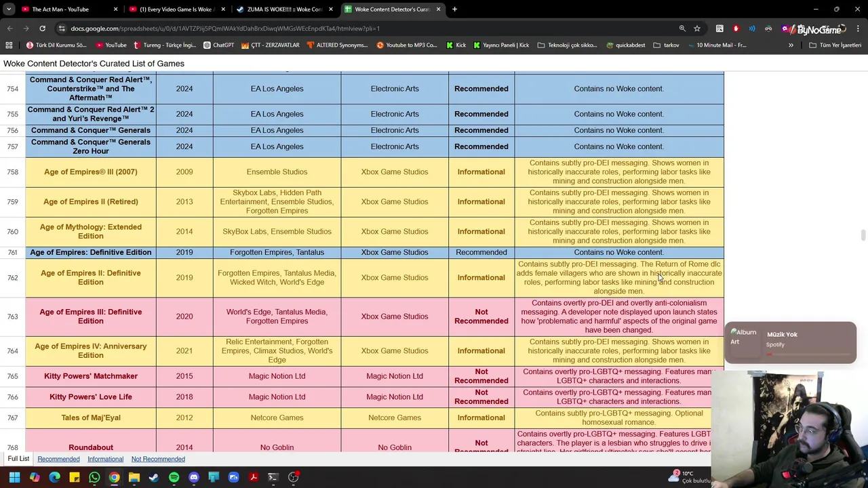Launch Copilot from the taskbar
The width and height of the screenshot is (868, 488).
point(35,478)
